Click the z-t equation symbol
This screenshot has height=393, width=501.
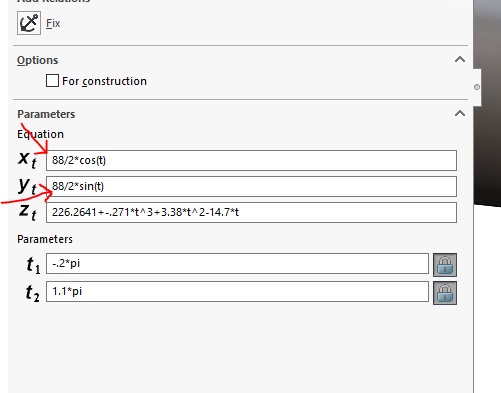[27, 212]
